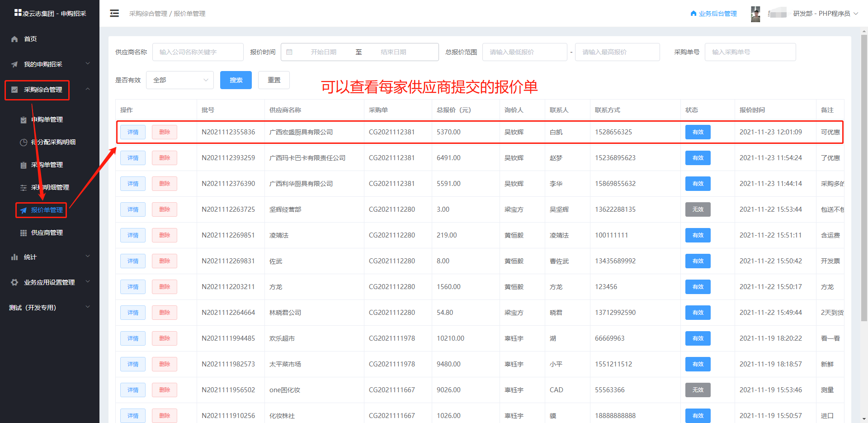
Task: Click the 凌云志集团 logo icon
Action: 18,13
